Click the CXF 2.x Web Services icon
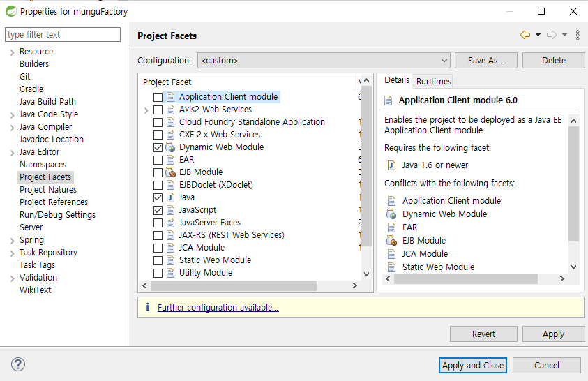Screen dimensions: 588x381 (170, 135)
